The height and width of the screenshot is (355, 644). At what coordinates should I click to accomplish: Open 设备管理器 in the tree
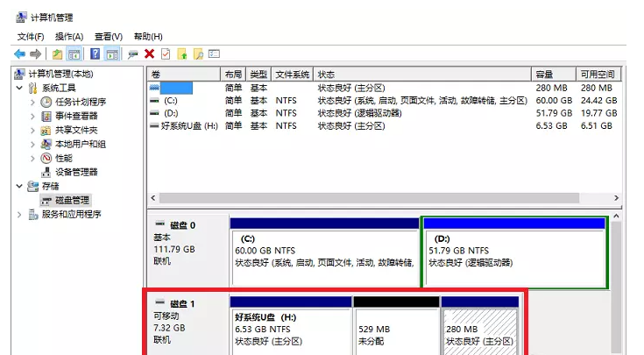coord(76,172)
